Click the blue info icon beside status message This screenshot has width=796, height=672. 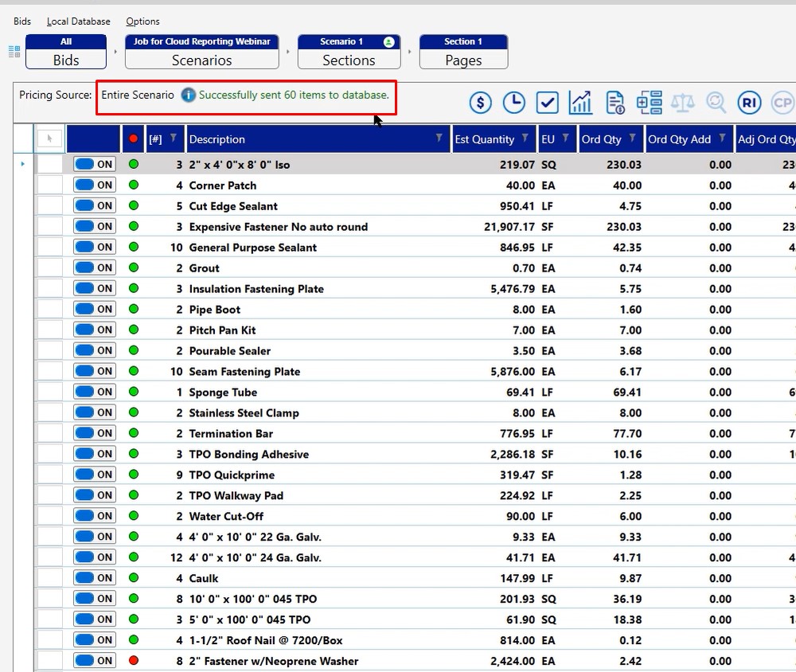188,95
